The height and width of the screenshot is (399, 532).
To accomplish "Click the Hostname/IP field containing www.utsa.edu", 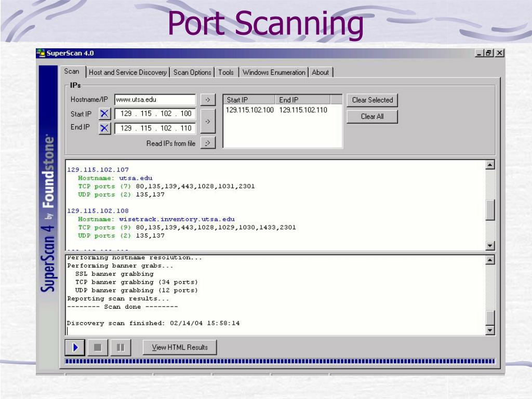I will tap(155, 100).
